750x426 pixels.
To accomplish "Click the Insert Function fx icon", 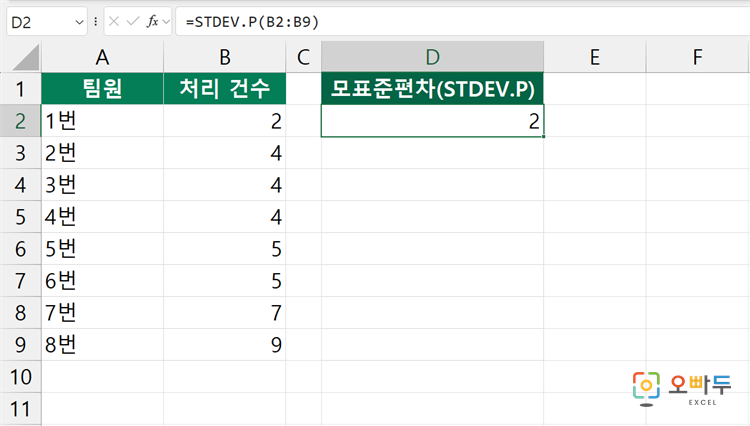I will 153,22.
